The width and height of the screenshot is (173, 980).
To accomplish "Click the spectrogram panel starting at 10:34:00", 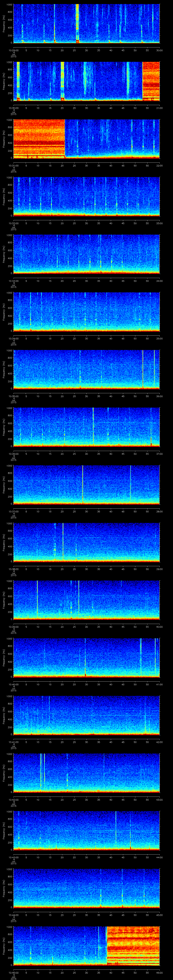I will click(86, 312).
